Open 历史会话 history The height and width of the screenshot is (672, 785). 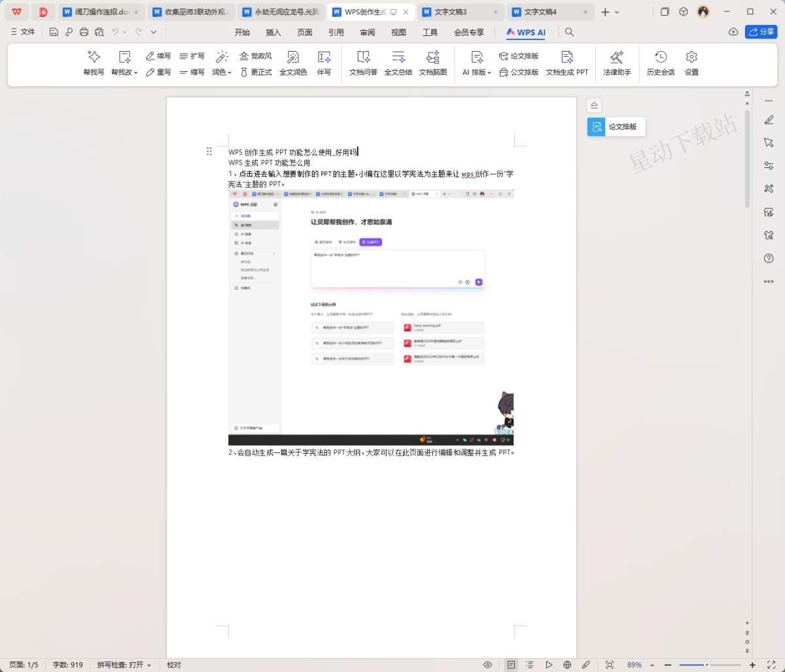[x=661, y=63]
